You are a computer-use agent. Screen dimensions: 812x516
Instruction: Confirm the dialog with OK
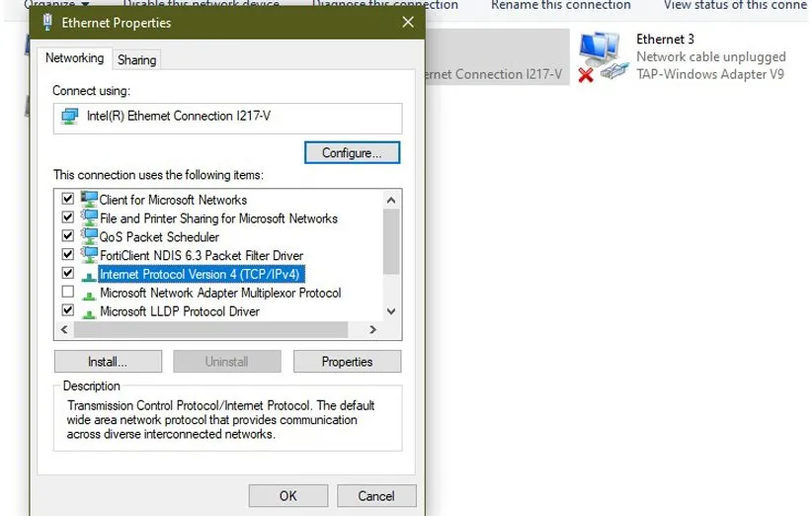click(287, 496)
